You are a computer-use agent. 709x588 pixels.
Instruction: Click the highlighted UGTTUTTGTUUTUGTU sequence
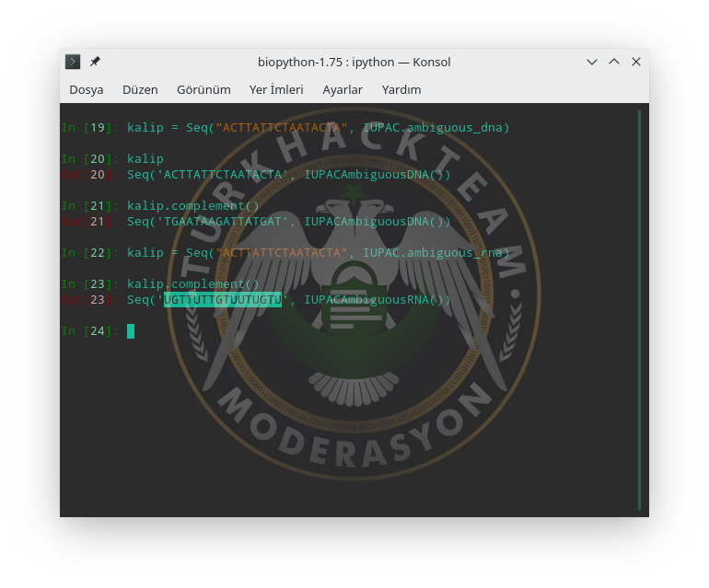click(223, 300)
